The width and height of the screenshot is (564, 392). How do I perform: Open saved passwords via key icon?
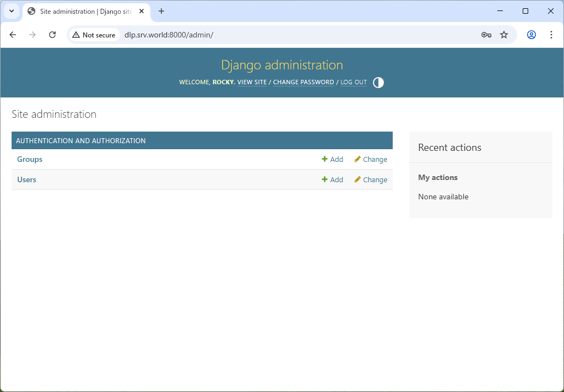(x=486, y=34)
